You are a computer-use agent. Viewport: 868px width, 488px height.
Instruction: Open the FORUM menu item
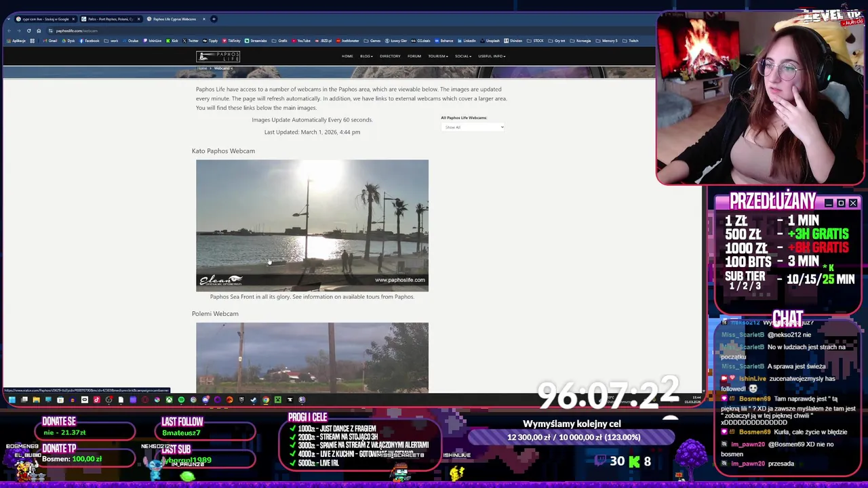tap(414, 56)
